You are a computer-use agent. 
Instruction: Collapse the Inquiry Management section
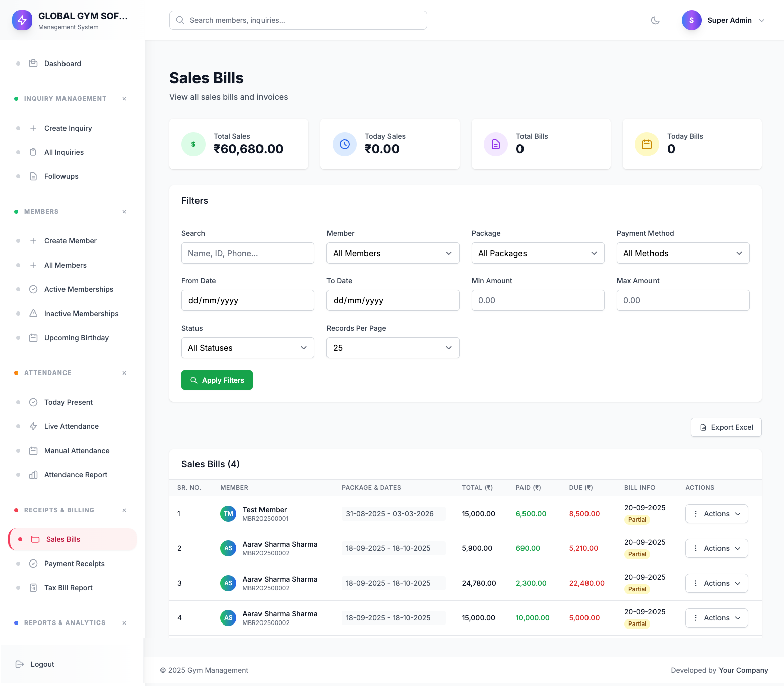click(x=124, y=99)
